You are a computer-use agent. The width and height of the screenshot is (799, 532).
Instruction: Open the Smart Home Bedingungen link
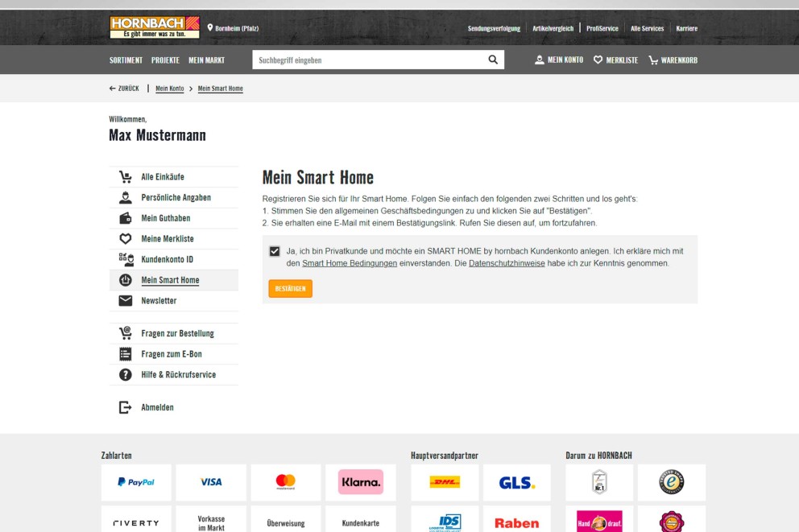click(x=350, y=263)
